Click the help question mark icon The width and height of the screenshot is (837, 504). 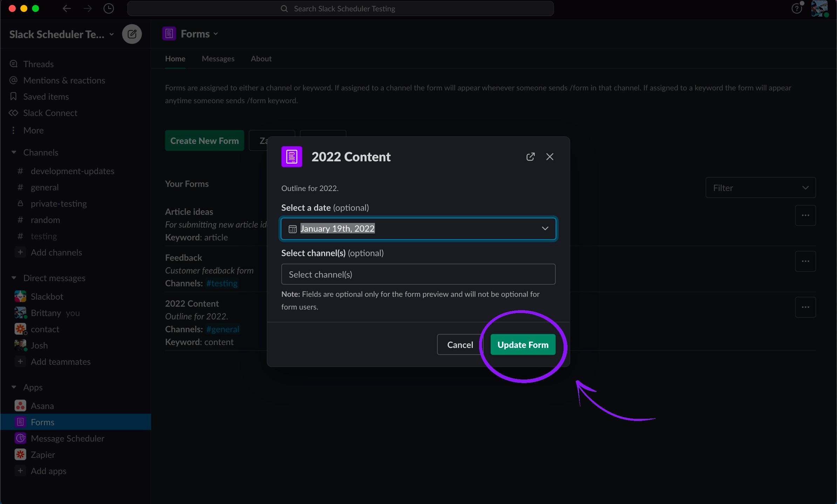point(796,8)
